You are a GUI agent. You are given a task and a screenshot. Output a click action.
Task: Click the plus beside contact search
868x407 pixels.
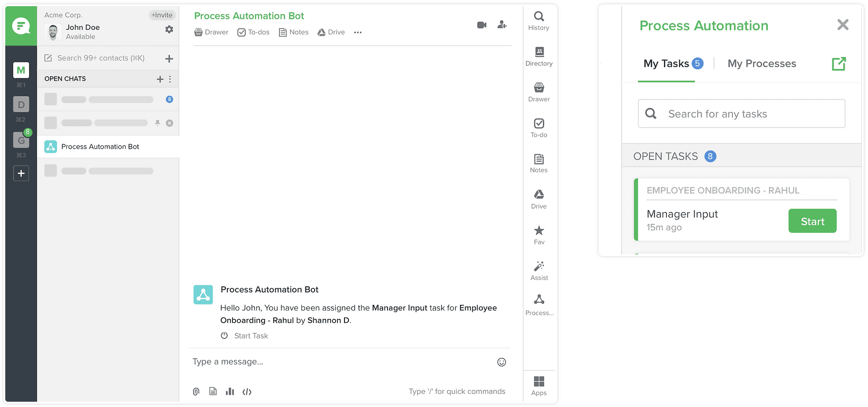point(169,58)
